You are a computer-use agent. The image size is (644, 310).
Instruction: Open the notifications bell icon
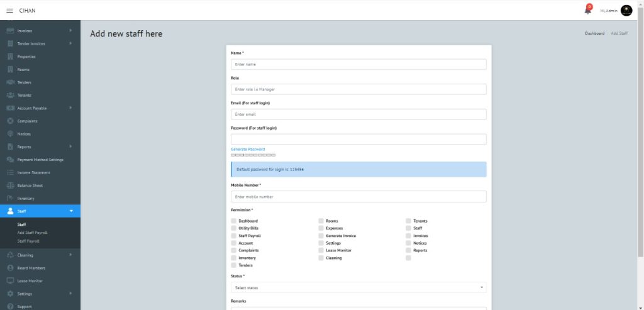[x=587, y=10]
